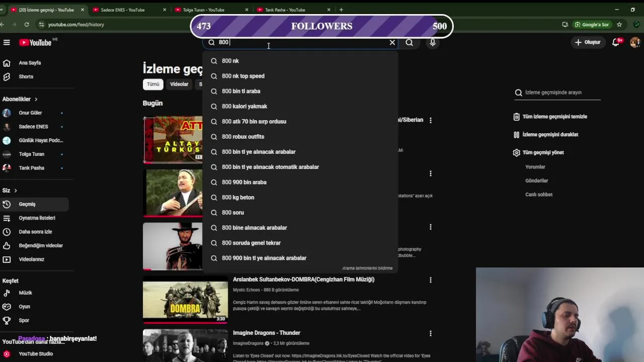Choose suggestion '800 900 bin araba'
The height and width of the screenshot is (362, 644).
click(x=300, y=182)
